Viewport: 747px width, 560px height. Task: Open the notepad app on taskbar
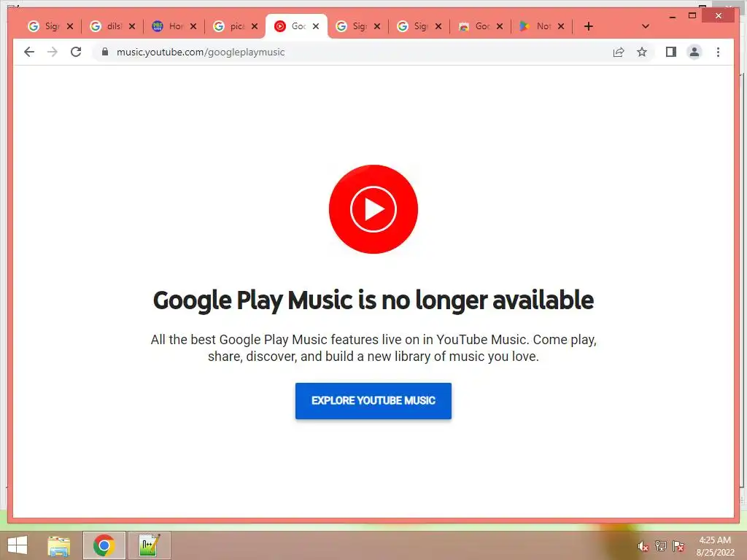point(149,545)
